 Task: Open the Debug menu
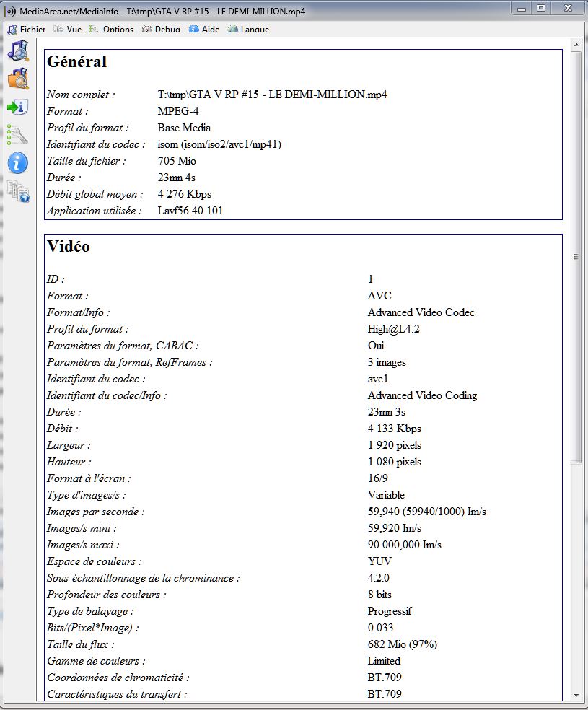coord(161,30)
